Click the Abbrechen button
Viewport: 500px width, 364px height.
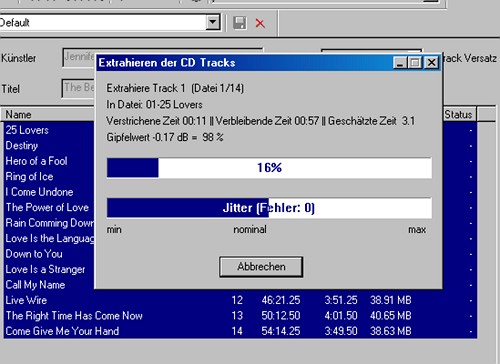261,267
